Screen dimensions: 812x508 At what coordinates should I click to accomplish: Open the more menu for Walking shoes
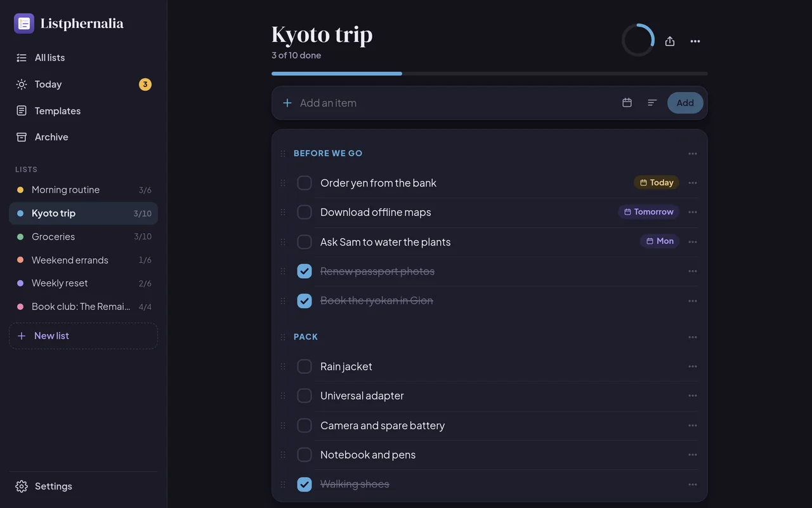693,485
